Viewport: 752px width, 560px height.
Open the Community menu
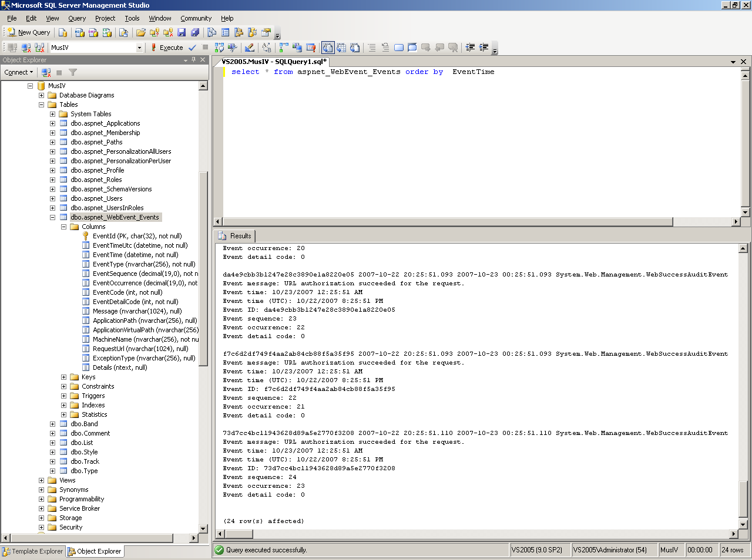[196, 18]
